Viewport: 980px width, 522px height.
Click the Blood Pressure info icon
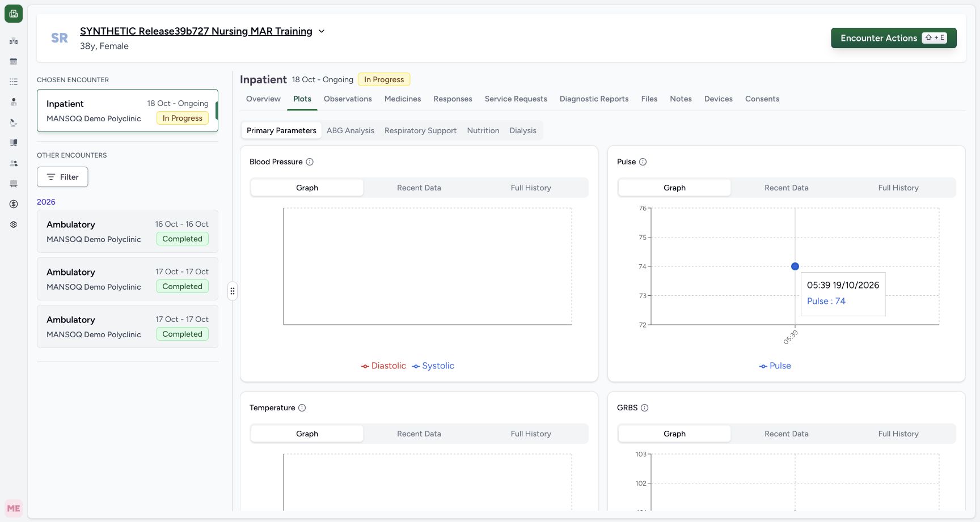point(310,162)
